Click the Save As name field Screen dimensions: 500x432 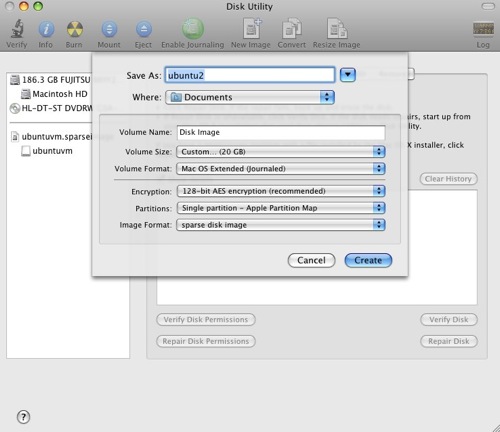coord(250,75)
